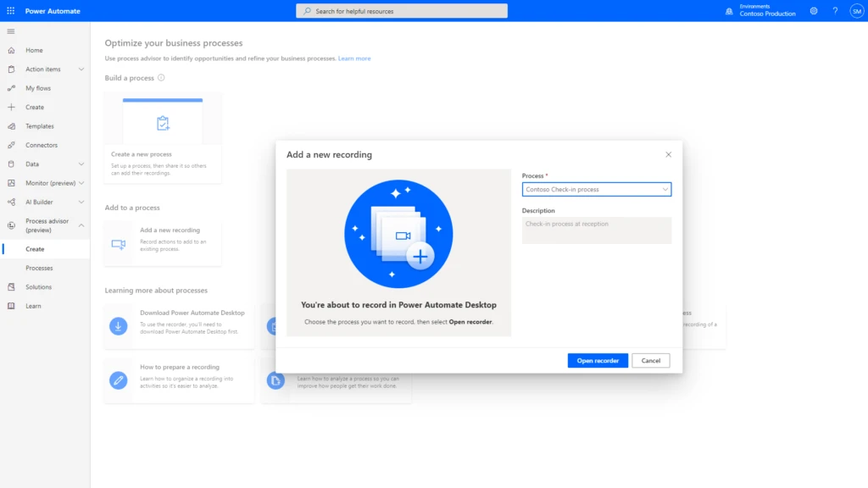Collapse the Process advisor (preview) section
The height and width of the screenshot is (488, 868).
[x=82, y=227]
